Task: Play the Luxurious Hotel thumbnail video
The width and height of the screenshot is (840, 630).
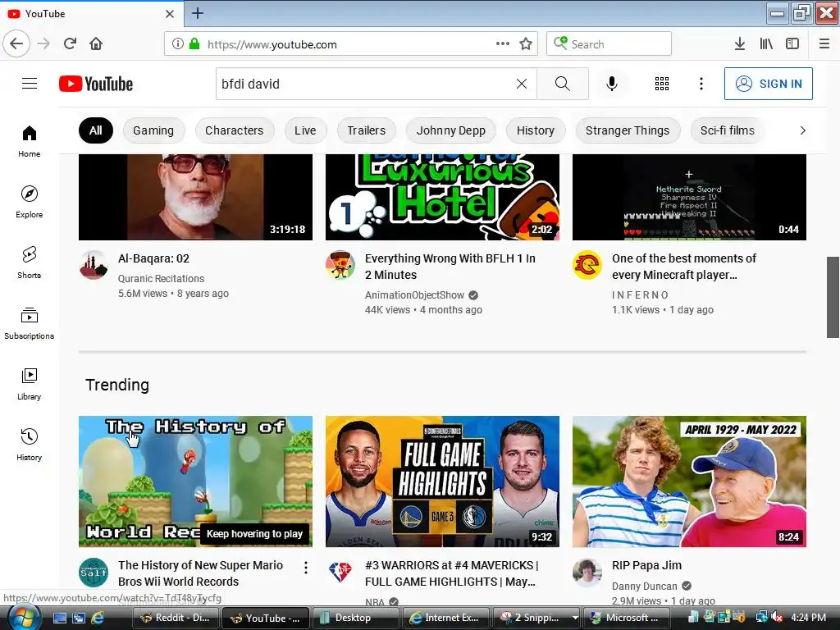Action: pos(442,197)
